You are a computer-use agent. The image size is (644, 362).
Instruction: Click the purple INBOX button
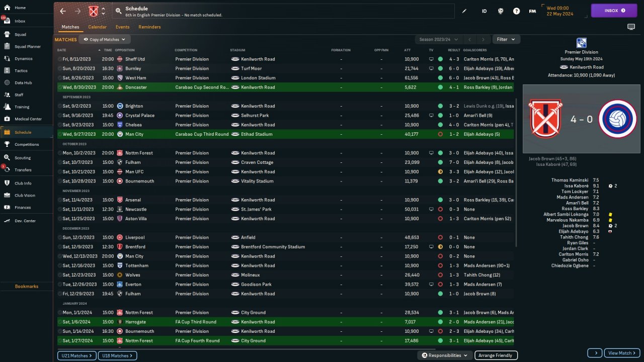614,11
